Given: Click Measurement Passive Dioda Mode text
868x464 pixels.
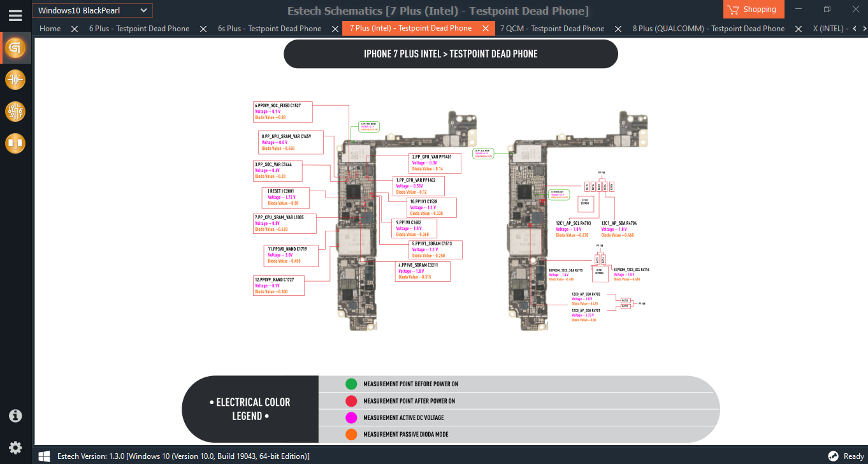Looking at the screenshot, I should coord(406,435).
